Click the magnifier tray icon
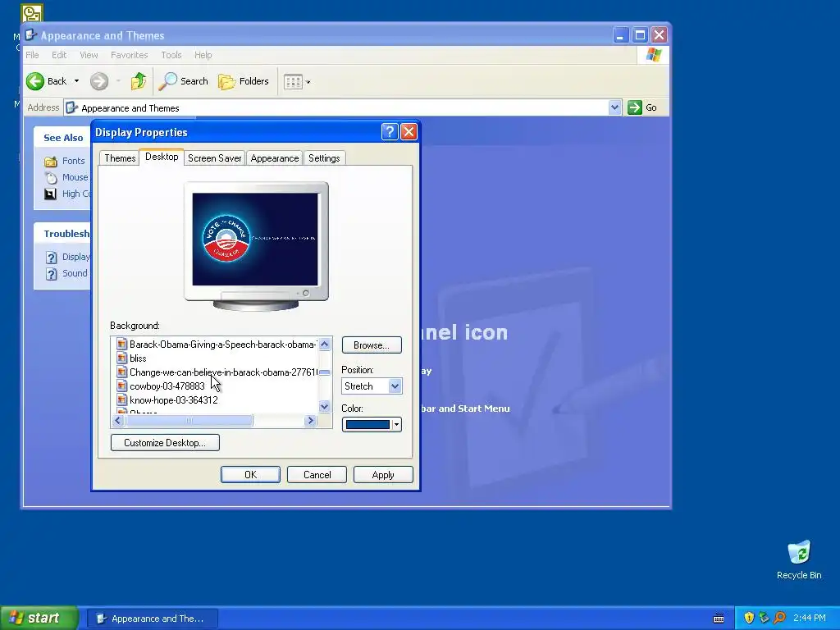The width and height of the screenshot is (840, 630). coord(779,618)
